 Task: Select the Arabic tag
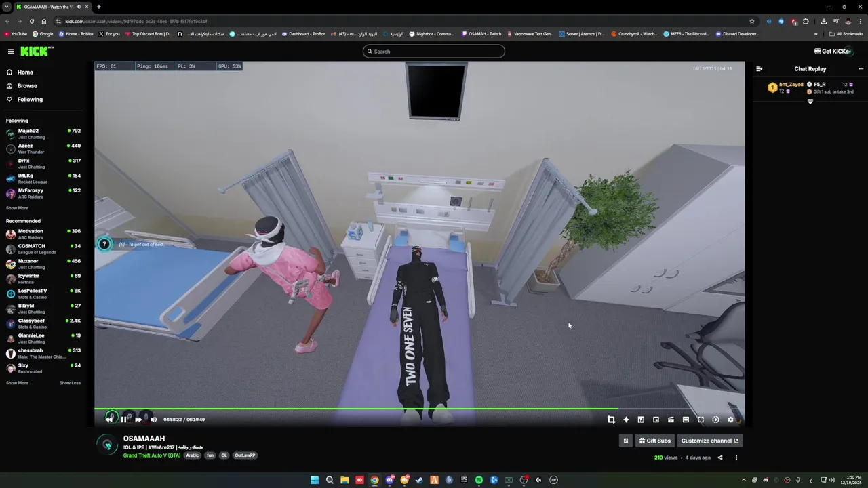pyautogui.click(x=193, y=455)
